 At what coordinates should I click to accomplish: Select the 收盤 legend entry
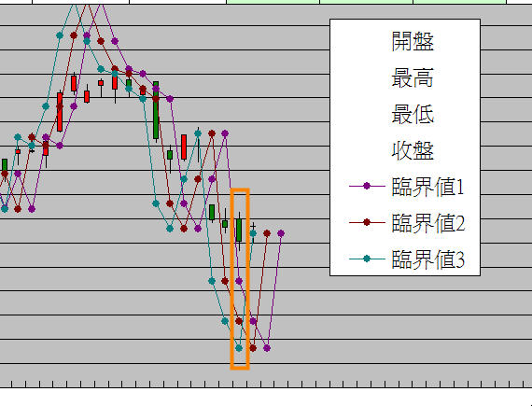[x=413, y=150]
